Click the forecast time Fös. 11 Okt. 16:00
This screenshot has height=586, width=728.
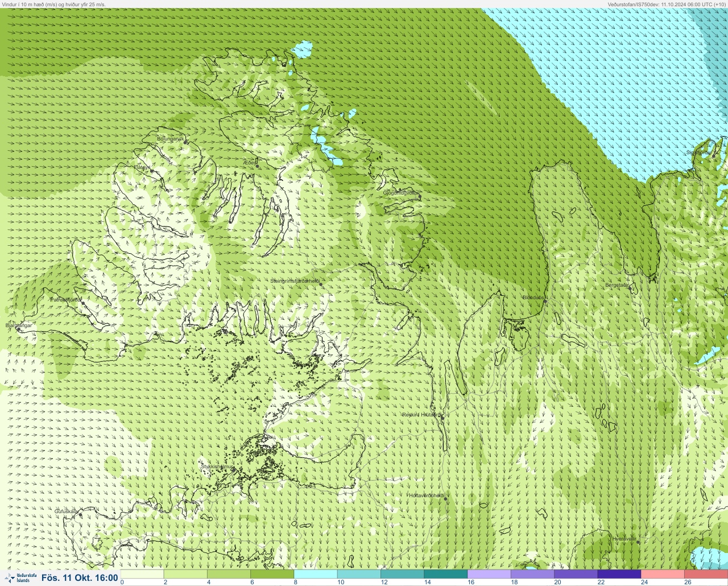(x=80, y=578)
